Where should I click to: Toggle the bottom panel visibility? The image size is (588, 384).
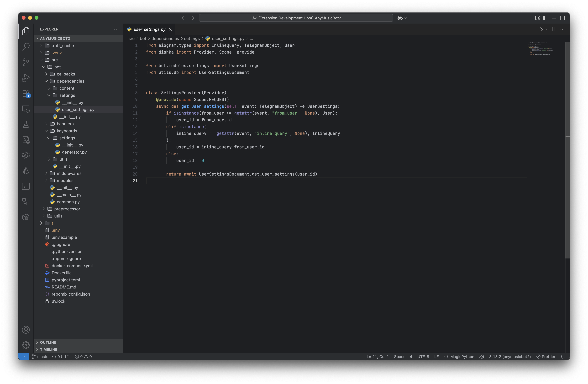[x=554, y=18]
